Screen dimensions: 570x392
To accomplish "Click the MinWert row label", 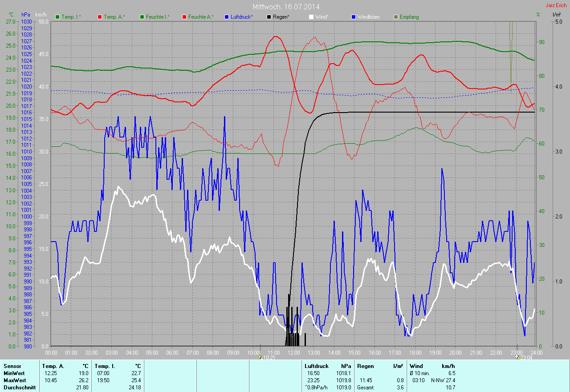I will [x=14, y=373].
